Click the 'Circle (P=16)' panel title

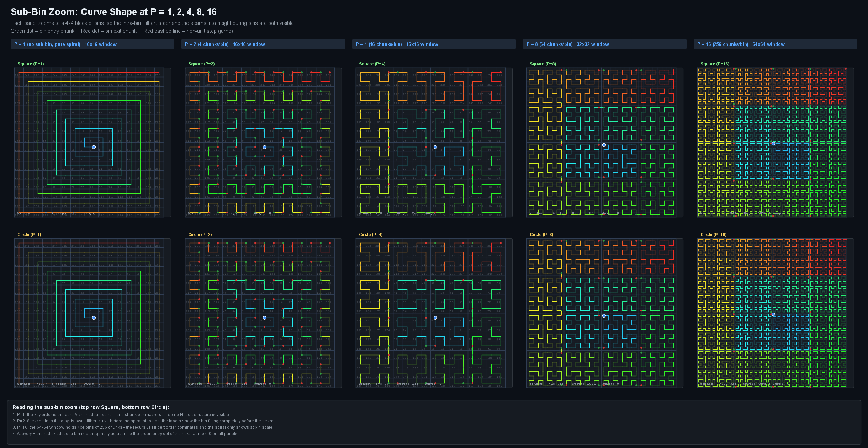click(x=713, y=235)
